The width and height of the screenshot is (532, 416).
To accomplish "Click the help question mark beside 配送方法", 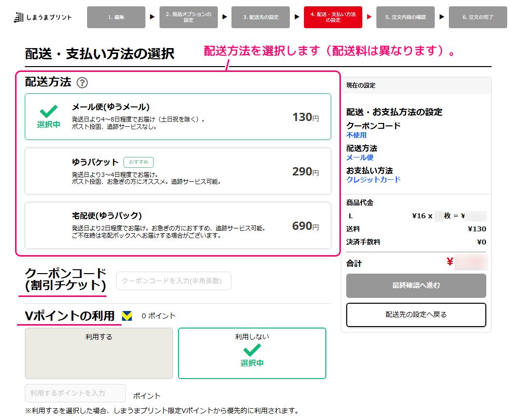I will point(82,83).
